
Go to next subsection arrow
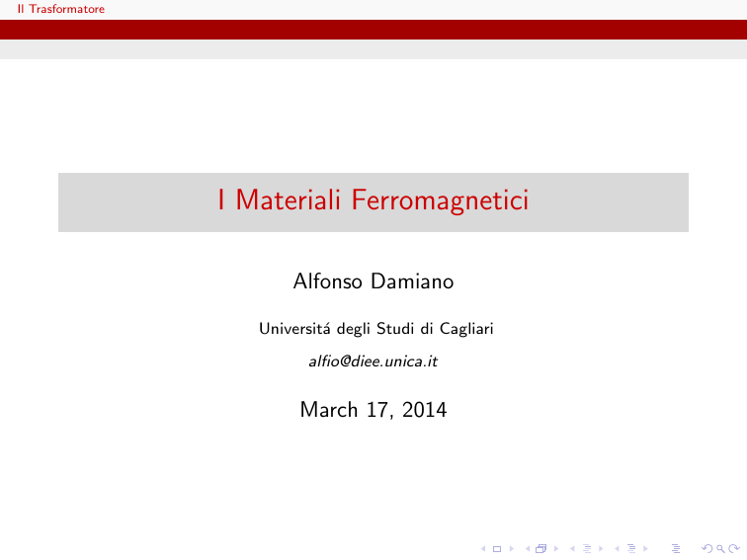[601, 548]
